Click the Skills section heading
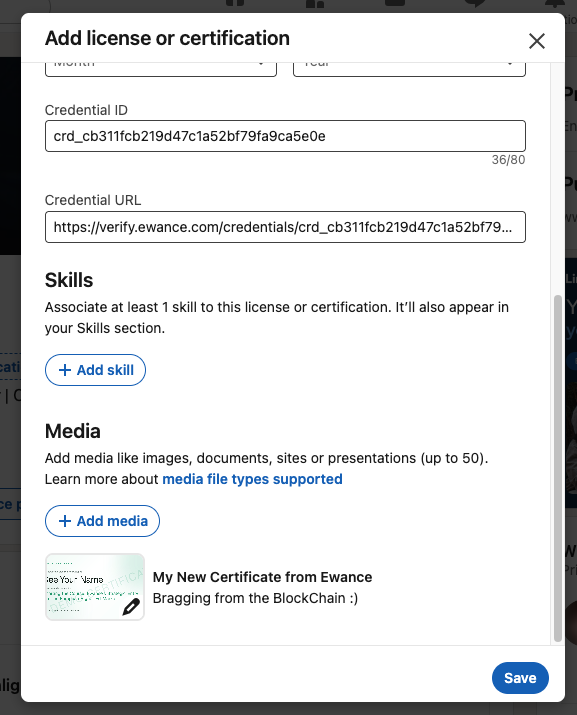This screenshot has width=577, height=715. (69, 280)
